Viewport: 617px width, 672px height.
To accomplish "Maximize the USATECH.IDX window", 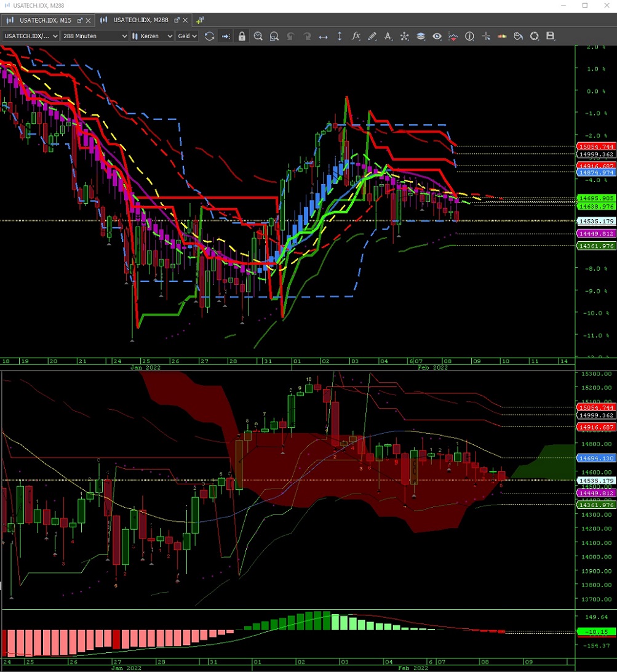I will (585, 6).
